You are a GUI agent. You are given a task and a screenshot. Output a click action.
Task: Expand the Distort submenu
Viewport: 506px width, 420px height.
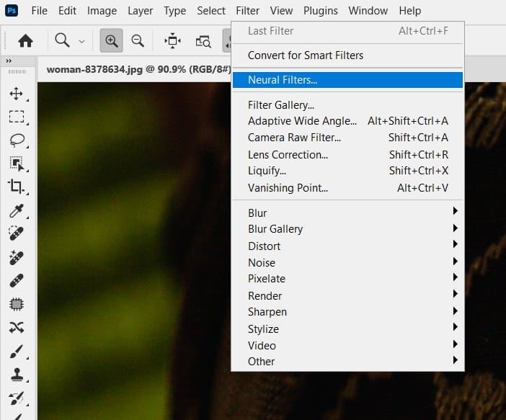(x=347, y=246)
